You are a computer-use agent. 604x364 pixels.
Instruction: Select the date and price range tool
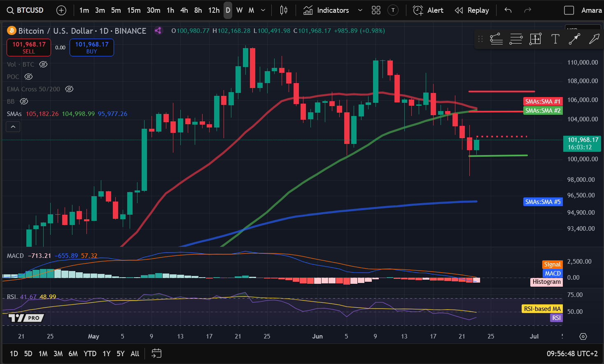coord(535,39)
